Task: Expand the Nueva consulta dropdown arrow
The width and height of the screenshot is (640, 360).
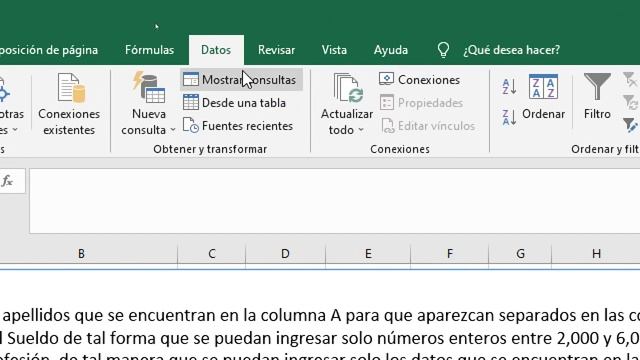Action: pyautogui.click(x=173, y=130)
